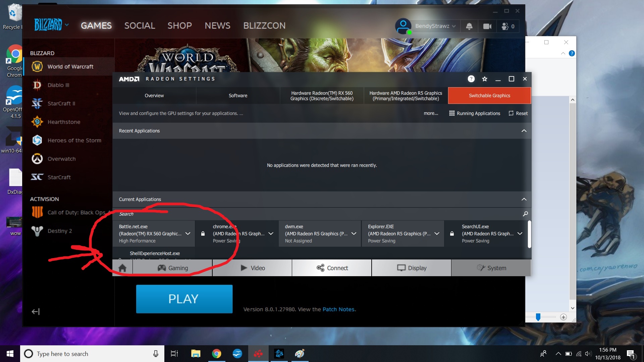Screen dimensions: 644x362
Task: Open the NEWS menu in Blizzard app
Action: (x=217, y=25)
